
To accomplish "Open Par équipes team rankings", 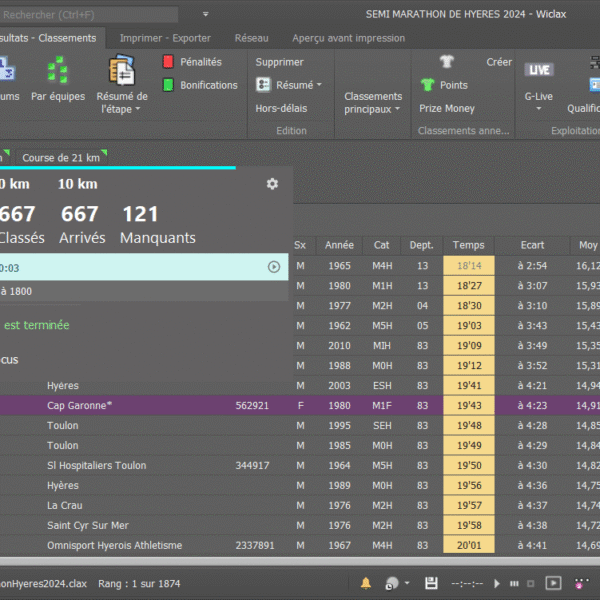I will coord(58,79).
